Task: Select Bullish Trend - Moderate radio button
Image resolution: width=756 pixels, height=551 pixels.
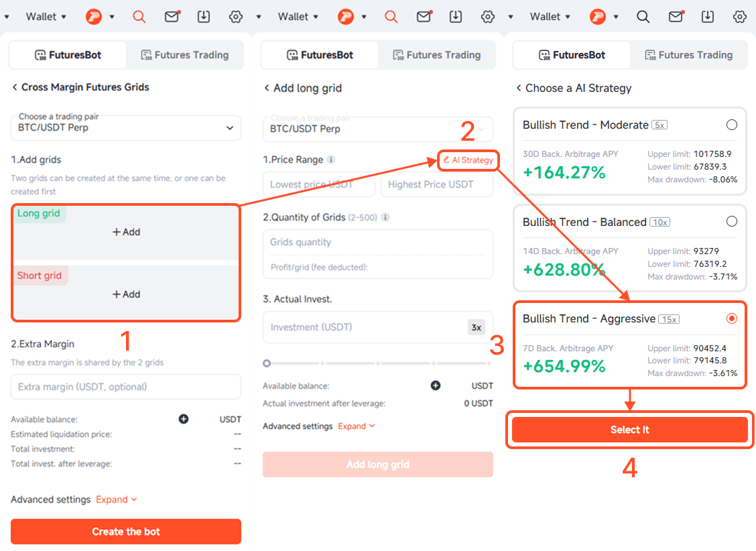Action: pyautogui.click(x=731, y=125)
